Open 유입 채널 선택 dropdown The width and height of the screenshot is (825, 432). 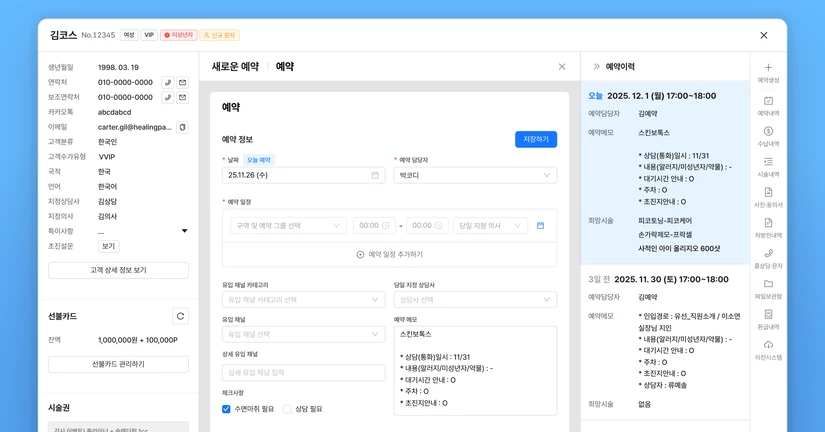(304, 334)
